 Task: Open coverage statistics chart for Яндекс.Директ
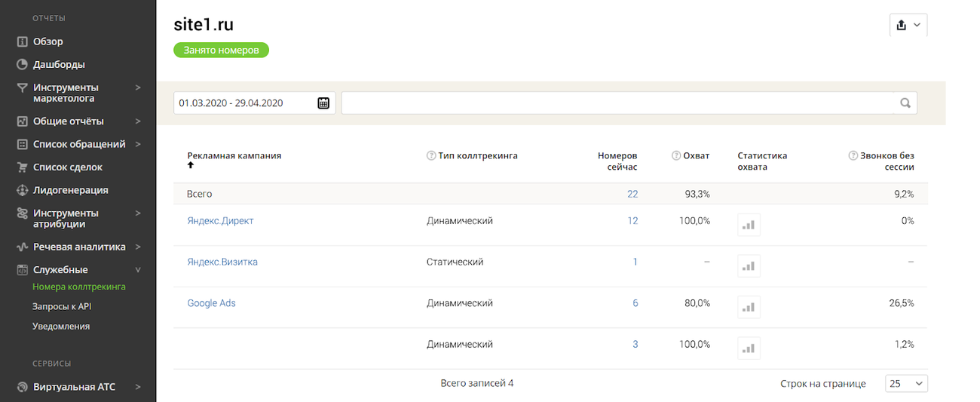tap(749, 225)
